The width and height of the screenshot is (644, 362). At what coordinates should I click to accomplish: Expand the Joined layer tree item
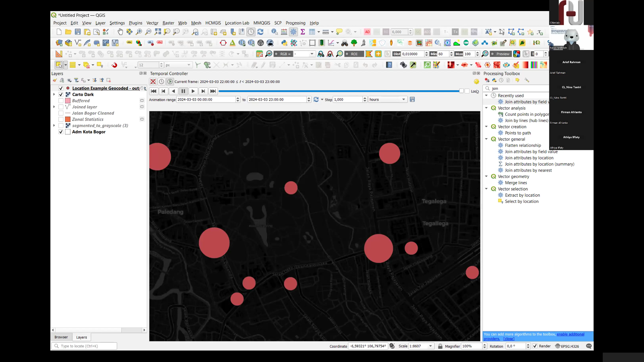click(54, 107)
